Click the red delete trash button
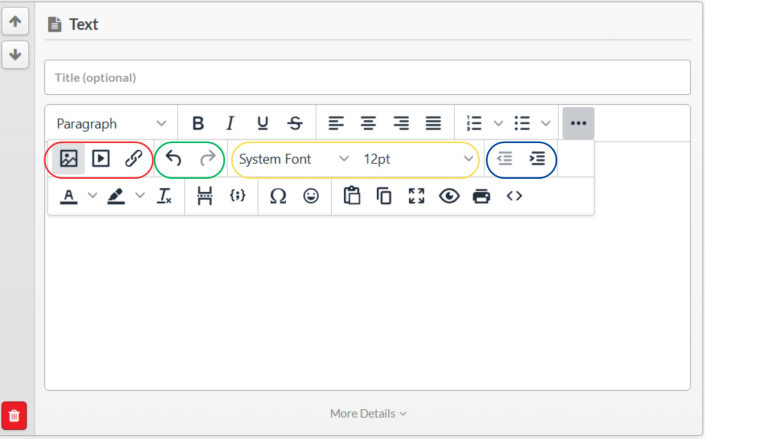Screen dimensions: 780x439 click(x=15, y=415)
